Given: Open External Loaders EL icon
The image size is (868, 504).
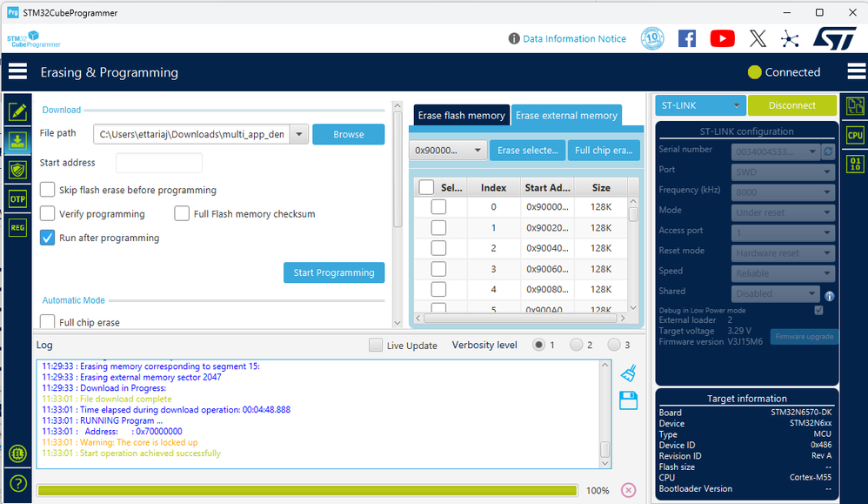Looking at the screenshot, I should coord(17,454).
